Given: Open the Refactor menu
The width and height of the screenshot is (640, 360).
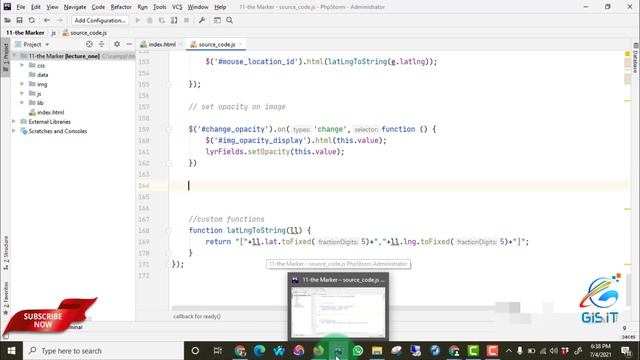Looking at the screenshot, I should [121, 7].
